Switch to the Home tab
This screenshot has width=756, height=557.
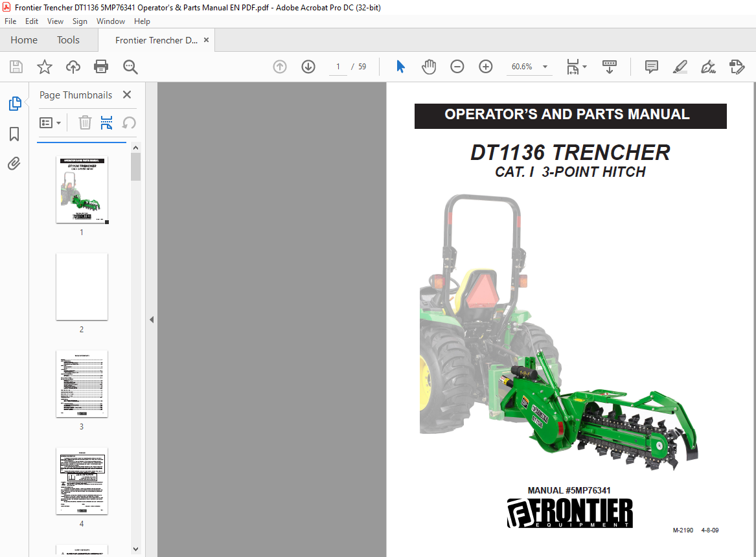point(24,40)
